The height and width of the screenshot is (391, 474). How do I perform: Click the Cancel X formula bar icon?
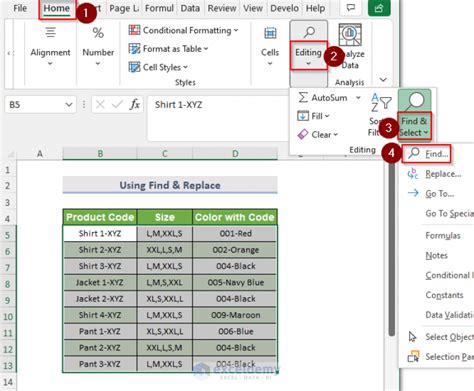(100, 105)
